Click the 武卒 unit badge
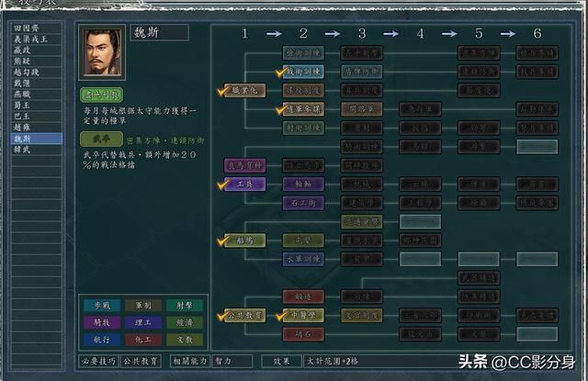 (101, 139)
